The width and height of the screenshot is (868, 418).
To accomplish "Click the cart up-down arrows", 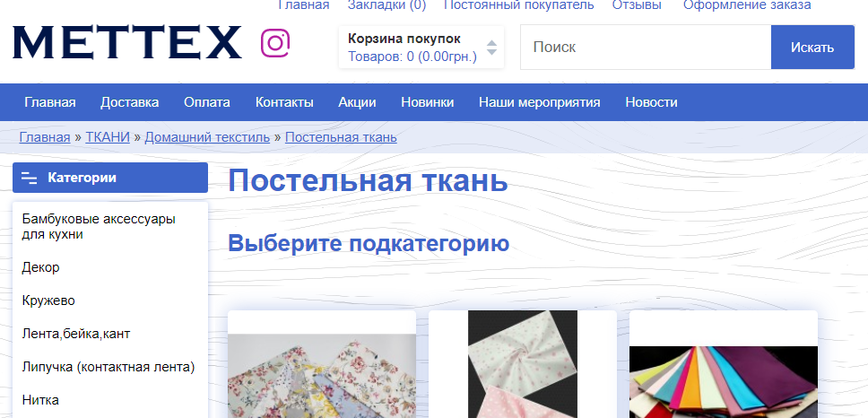I will [491, 48].
